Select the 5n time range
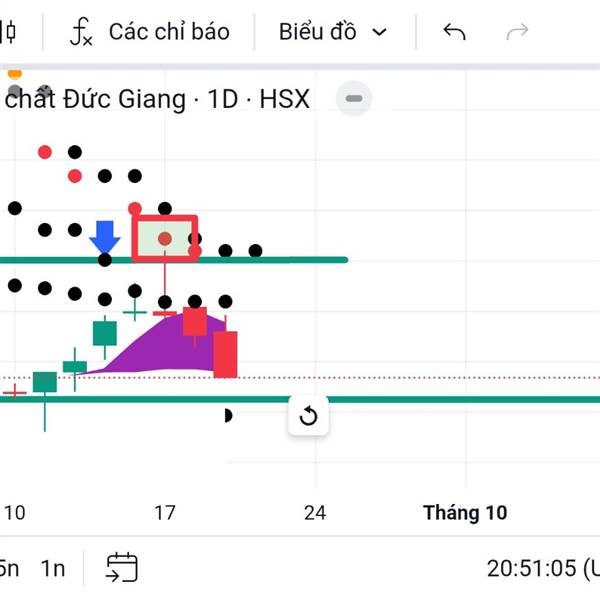The height and width of the screenshot is (600, 600). tap(9, 569)
